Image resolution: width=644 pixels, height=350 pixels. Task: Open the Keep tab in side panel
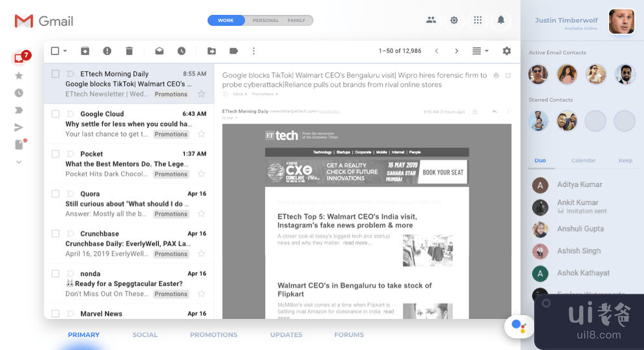click(x=625, y=160)
